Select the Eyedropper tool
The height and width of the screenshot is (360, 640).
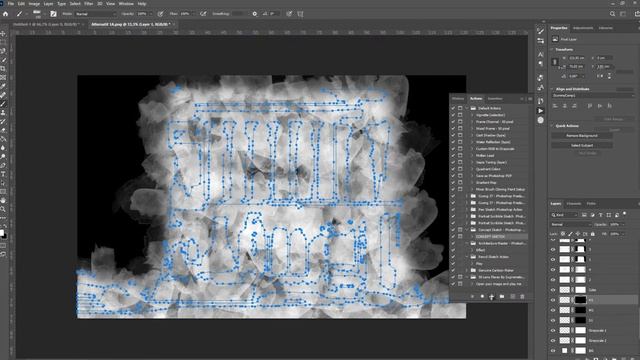click(x=3, y=86)
